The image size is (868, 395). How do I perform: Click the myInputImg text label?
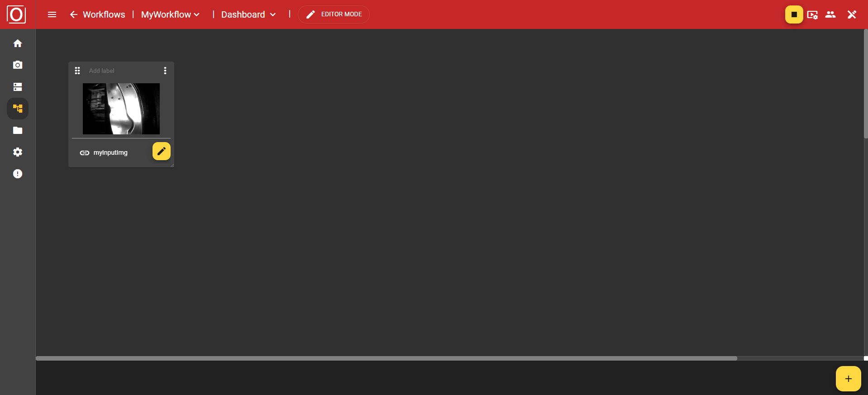pos(110,153)
